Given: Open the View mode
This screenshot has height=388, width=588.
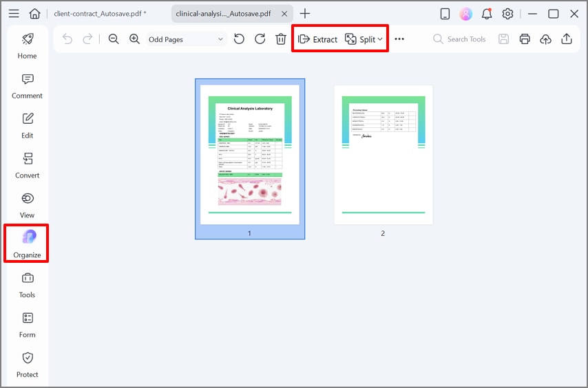Looking at the screenshot, I should [27, 206].
